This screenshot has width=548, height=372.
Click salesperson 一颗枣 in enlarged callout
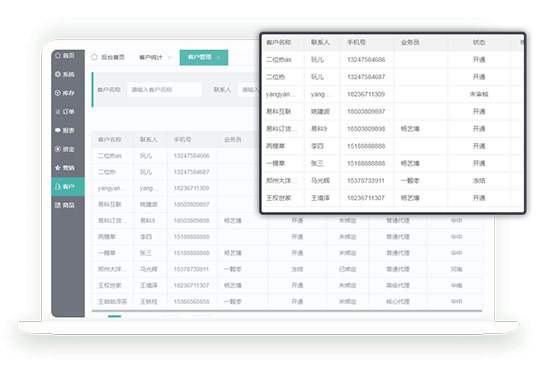click(x=410, y=181)
